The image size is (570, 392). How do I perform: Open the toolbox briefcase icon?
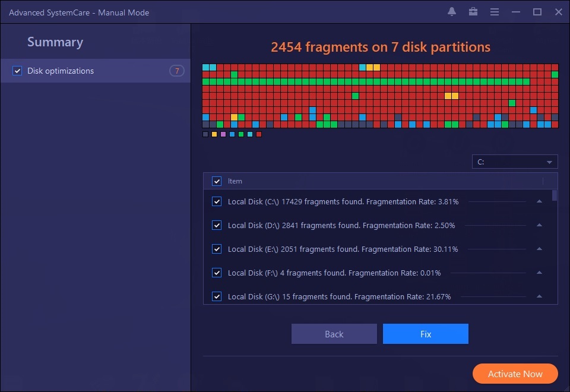click(473, 12)
